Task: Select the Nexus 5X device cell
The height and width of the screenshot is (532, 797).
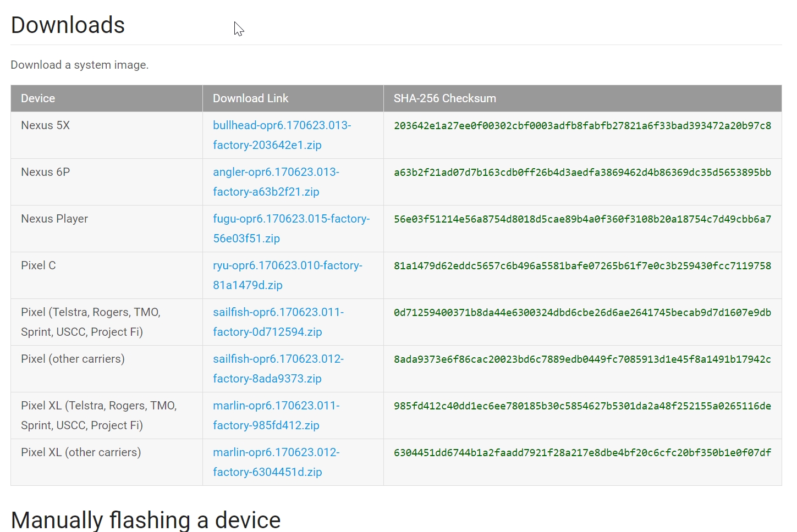Action: pyautogui.click(x=107, y=135)
